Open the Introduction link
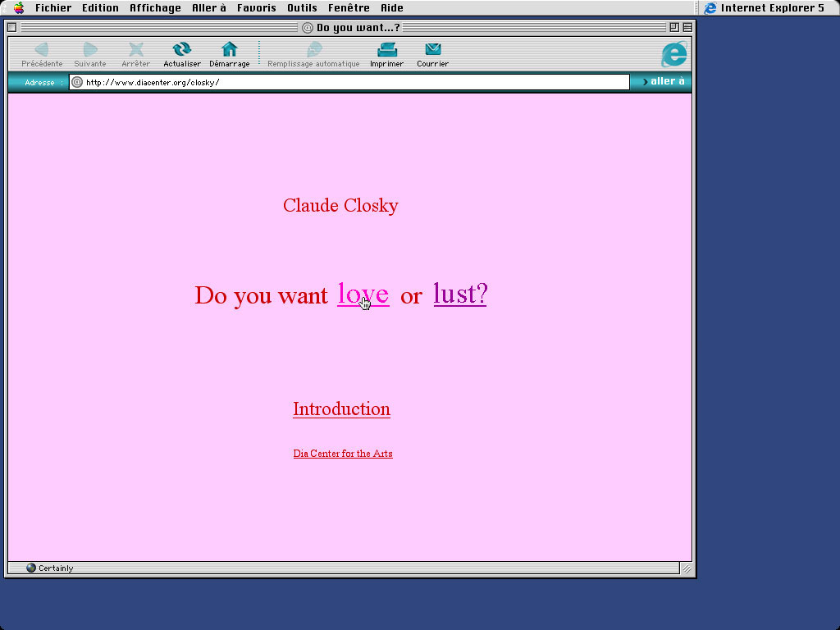This screenshot has height=630, width=840. pos(341,409)
